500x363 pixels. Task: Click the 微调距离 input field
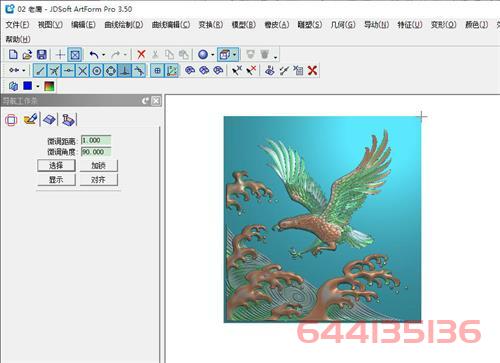96,140
